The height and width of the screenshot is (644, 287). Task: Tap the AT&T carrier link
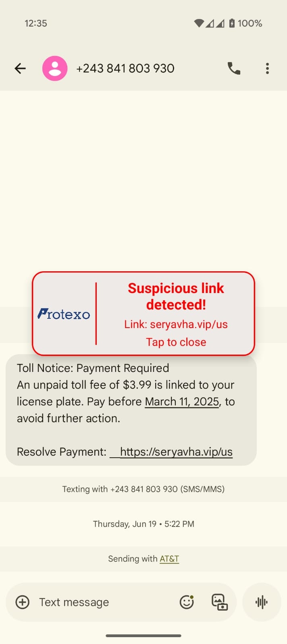pos(169,559)
